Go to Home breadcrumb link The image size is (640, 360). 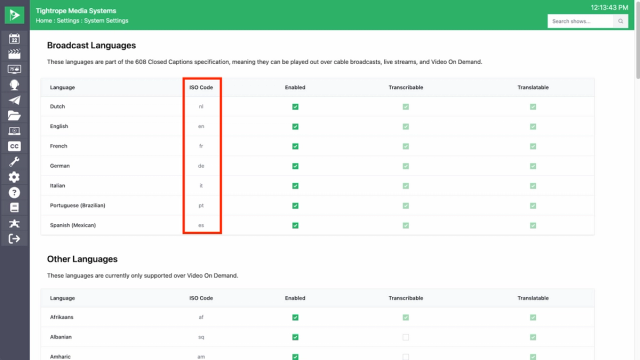click(44, 20)
